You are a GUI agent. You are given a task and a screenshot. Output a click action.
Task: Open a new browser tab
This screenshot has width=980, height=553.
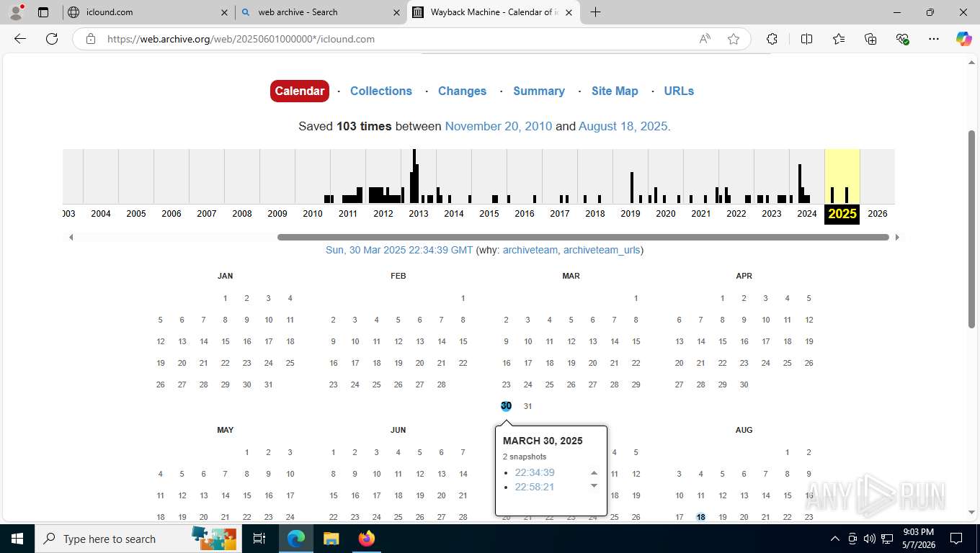(x=595, y=12)
